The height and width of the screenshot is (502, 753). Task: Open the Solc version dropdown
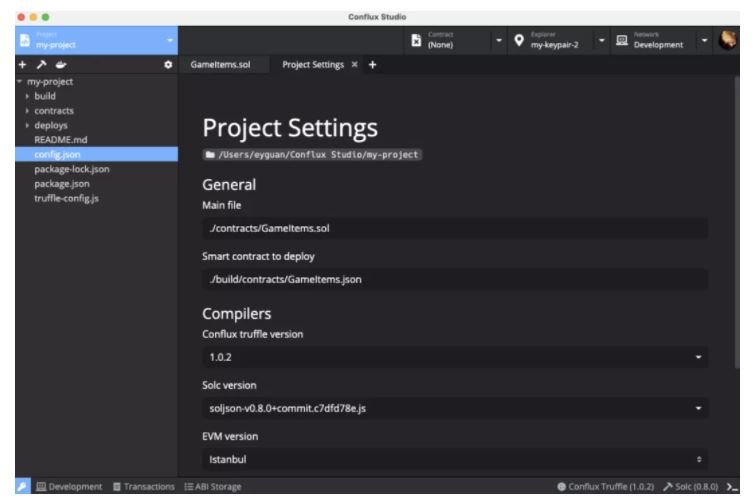(455, 408)
